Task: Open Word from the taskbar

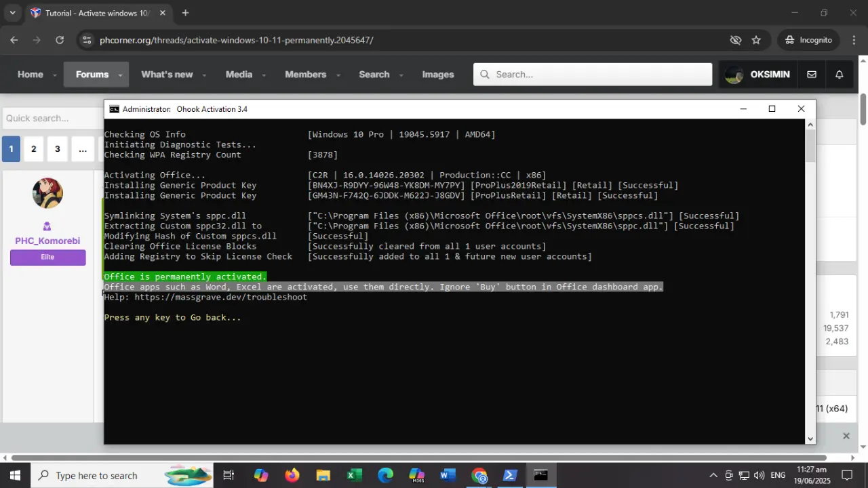Action: [x=448, y=475]
